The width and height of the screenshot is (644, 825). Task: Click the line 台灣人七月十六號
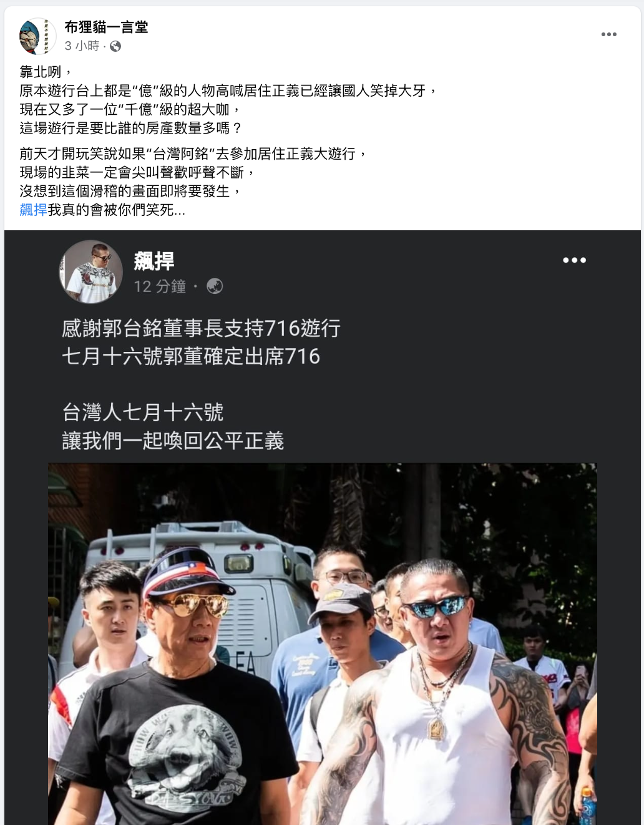click(x=142, y=412)
